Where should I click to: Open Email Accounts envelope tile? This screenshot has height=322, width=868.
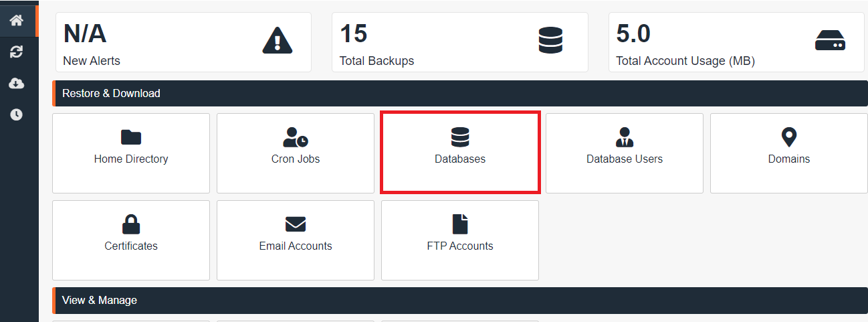pyautogui.click(x=296, y=240)
